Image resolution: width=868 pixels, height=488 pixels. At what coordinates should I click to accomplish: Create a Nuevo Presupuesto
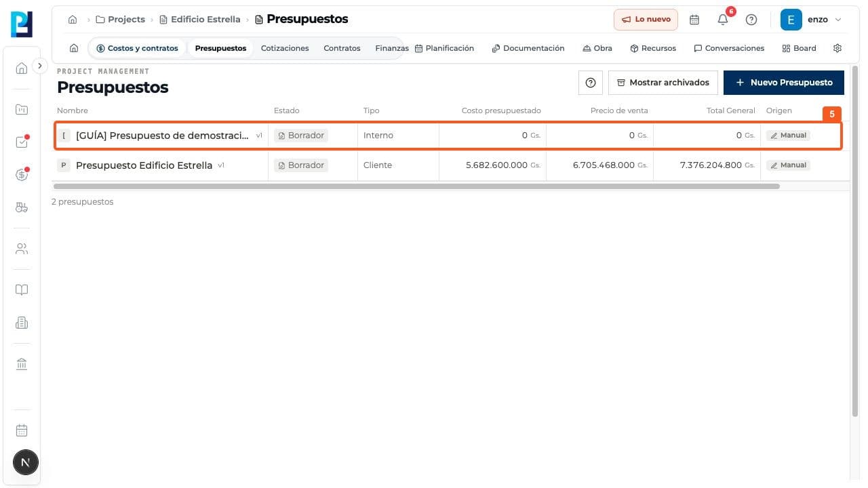click(784, 83)
